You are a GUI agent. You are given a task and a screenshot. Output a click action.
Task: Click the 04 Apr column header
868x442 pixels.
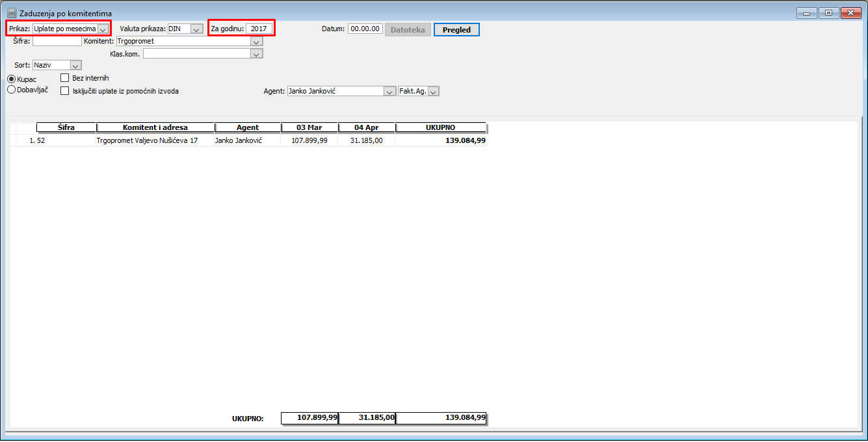tap(367, 127)
